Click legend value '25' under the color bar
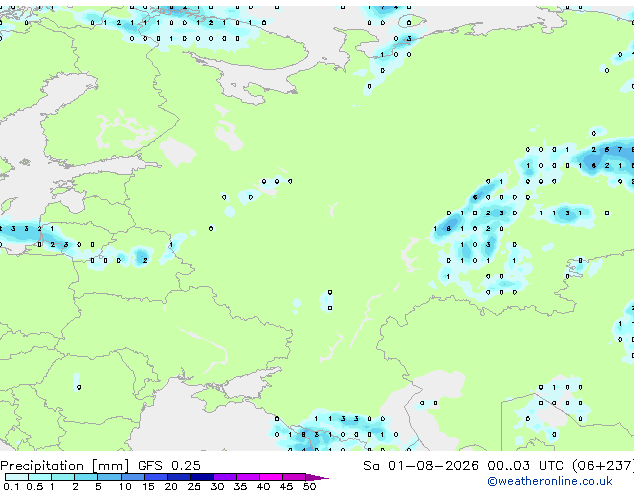Image resolution: width=634 pixels, height=490 pixels. (194, 486)
